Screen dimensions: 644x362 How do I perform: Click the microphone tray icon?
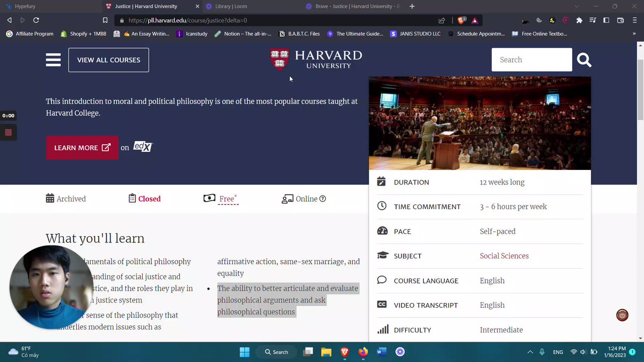pyautogui.click(x=542, y=352)
